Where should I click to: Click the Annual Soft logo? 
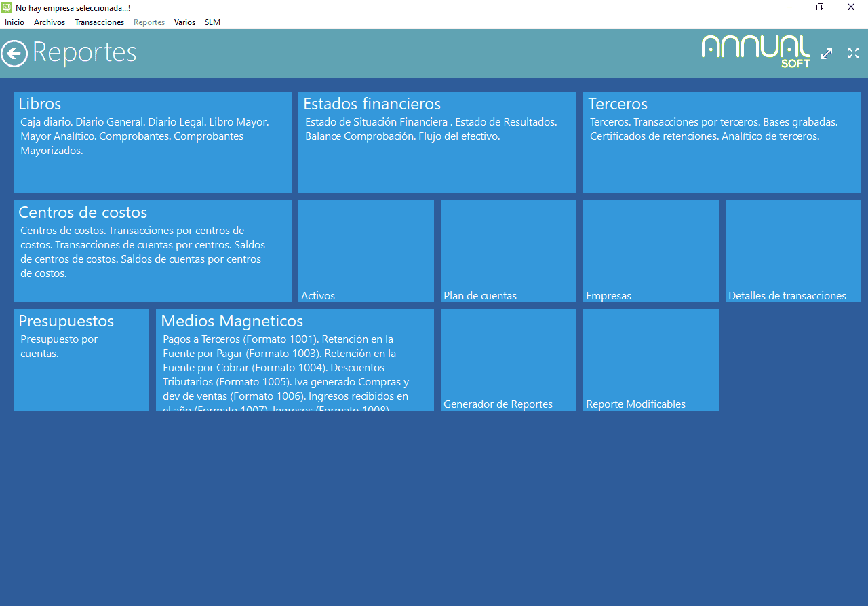pos(755,52)
